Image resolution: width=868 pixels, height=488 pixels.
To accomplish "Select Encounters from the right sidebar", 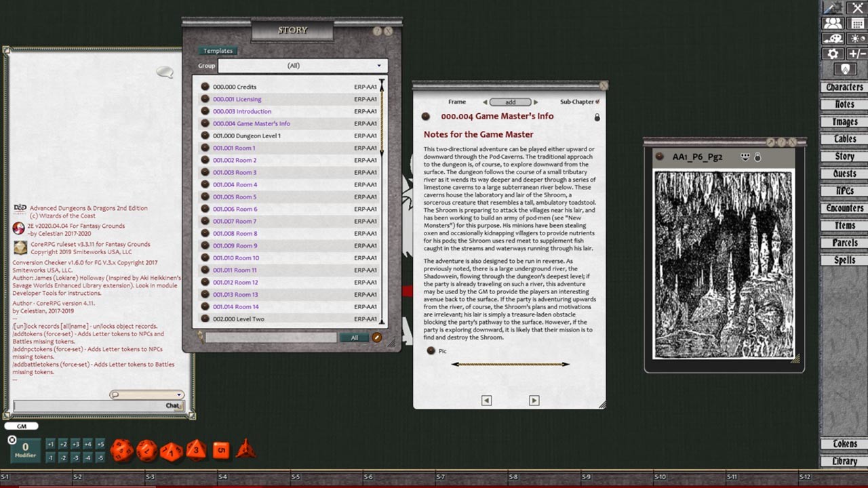I will [x=844, y=208].
